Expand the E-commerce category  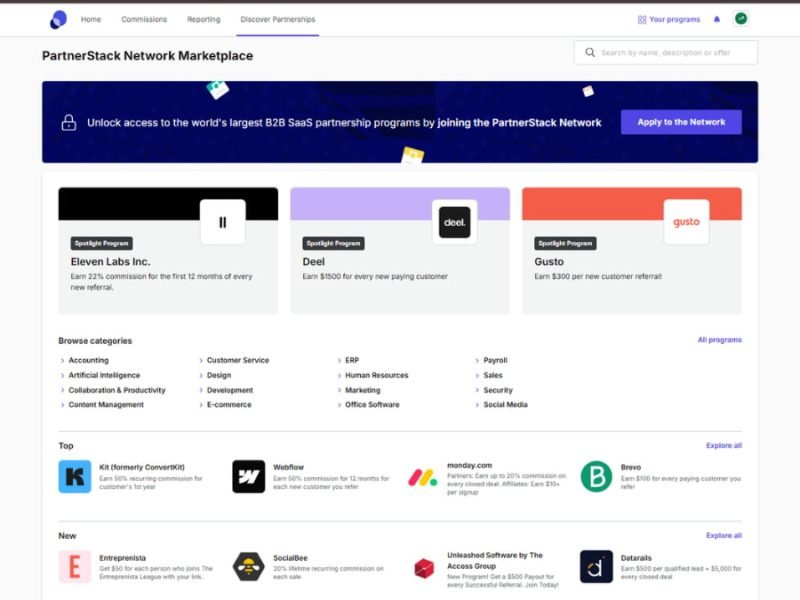click(229, 405)
